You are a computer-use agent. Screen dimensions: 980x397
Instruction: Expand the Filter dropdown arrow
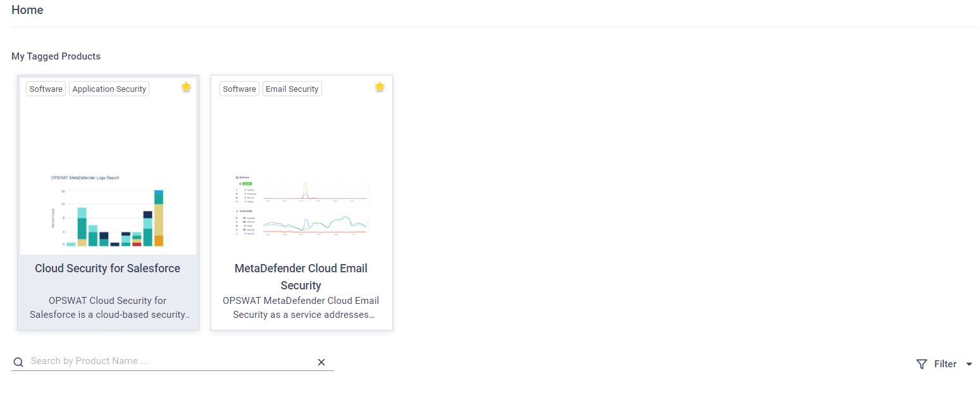(x=969, y=364)
